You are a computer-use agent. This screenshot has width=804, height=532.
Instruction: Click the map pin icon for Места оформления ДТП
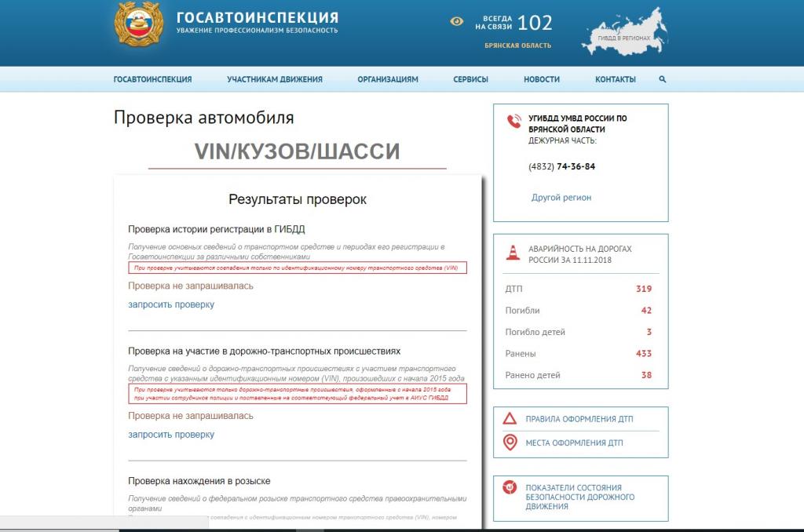510,443
